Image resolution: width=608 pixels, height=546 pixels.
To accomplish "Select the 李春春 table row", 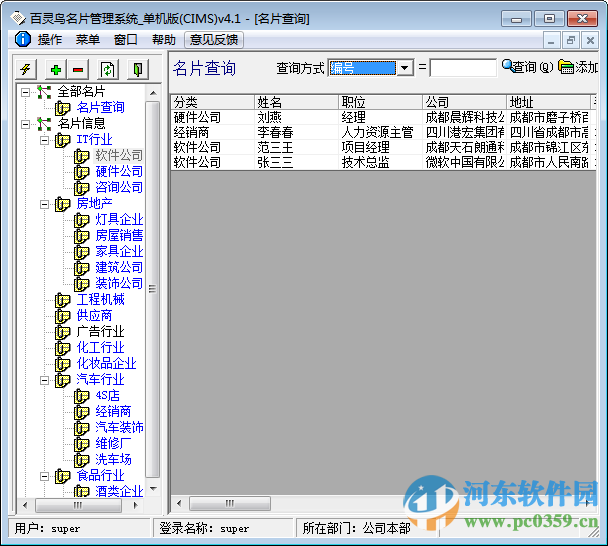I will [x=383, y=132].
